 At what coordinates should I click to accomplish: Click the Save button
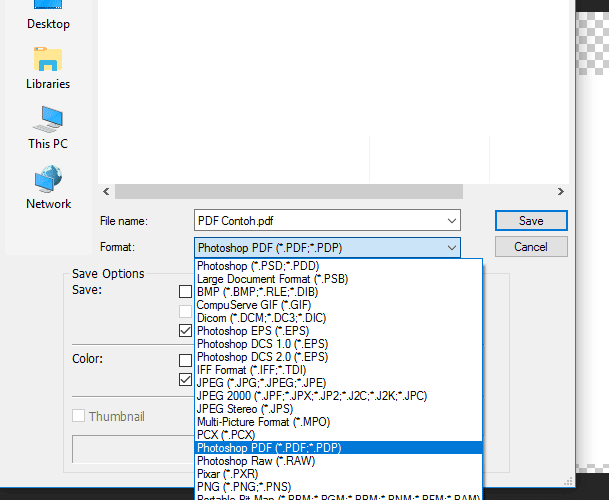pos(531,221)
